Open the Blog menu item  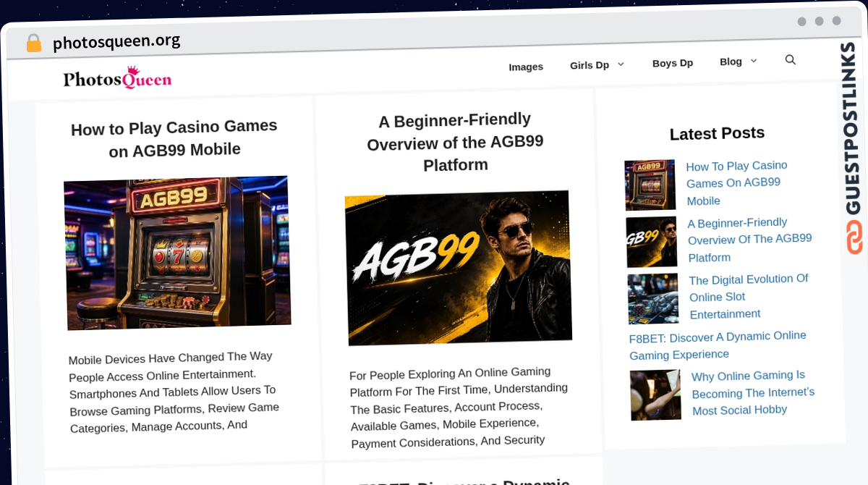tap(731, 62)
